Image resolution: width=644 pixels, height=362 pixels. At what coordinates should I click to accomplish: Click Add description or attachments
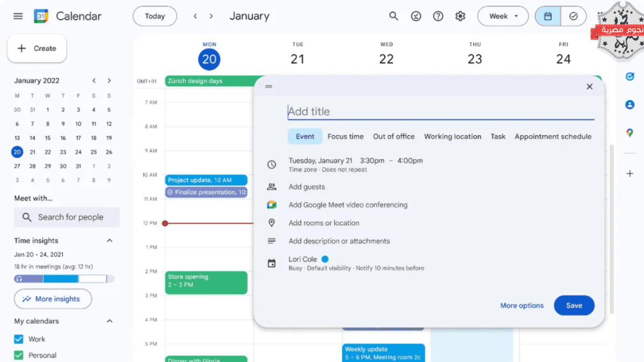(339, 241)
